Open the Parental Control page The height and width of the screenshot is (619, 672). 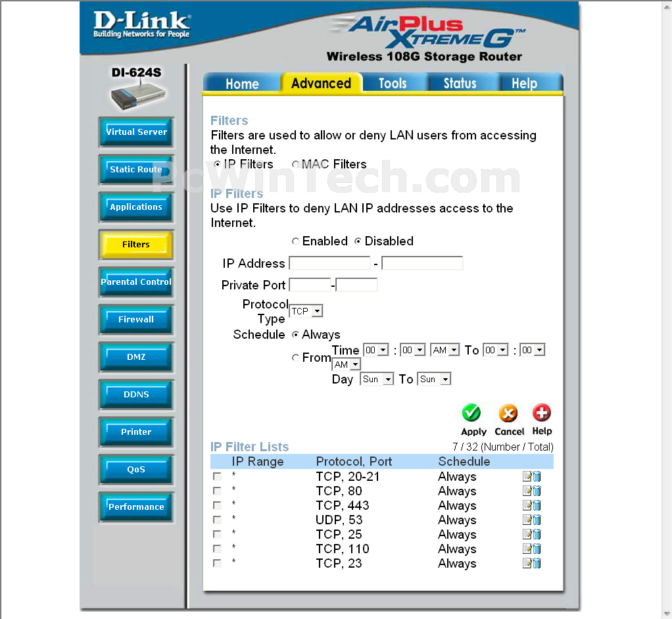(136, 282)
